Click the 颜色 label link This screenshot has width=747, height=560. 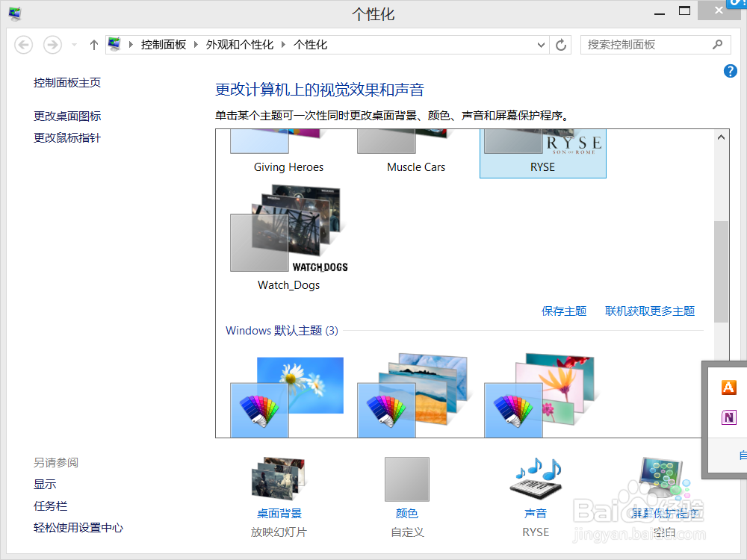point(407,514)
